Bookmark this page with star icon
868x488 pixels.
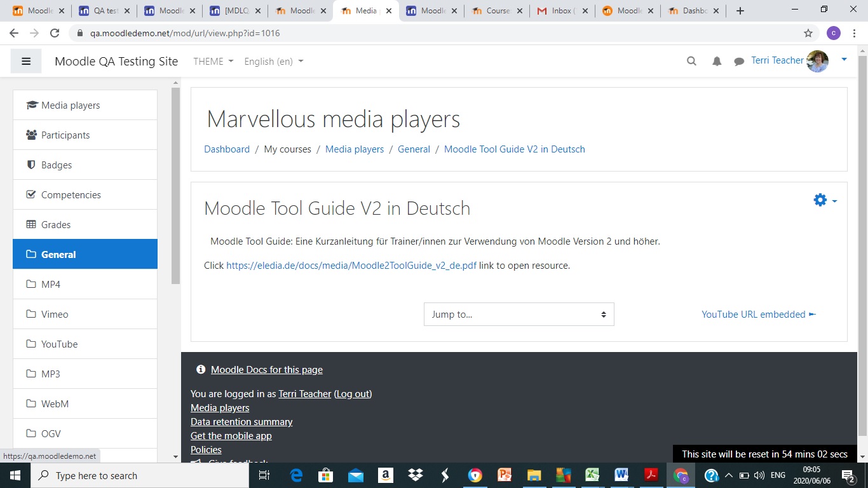pyautogui.click(x=808, y=33)
